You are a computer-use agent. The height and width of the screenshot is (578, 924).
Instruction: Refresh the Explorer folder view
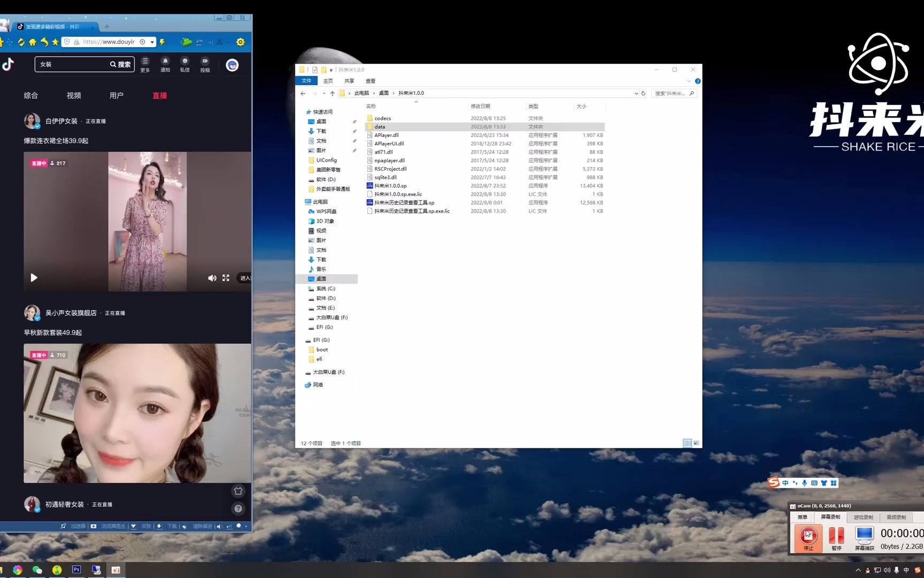643,93
